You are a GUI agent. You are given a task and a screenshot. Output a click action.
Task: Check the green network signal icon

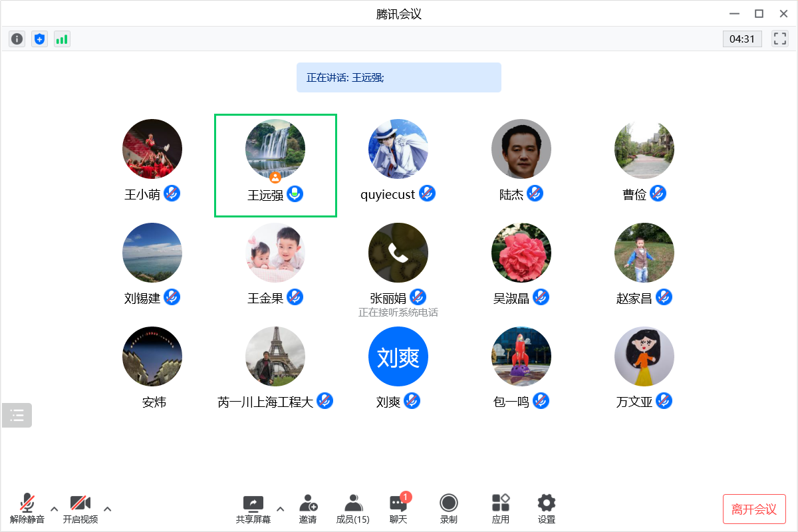(x=62, y=39)
